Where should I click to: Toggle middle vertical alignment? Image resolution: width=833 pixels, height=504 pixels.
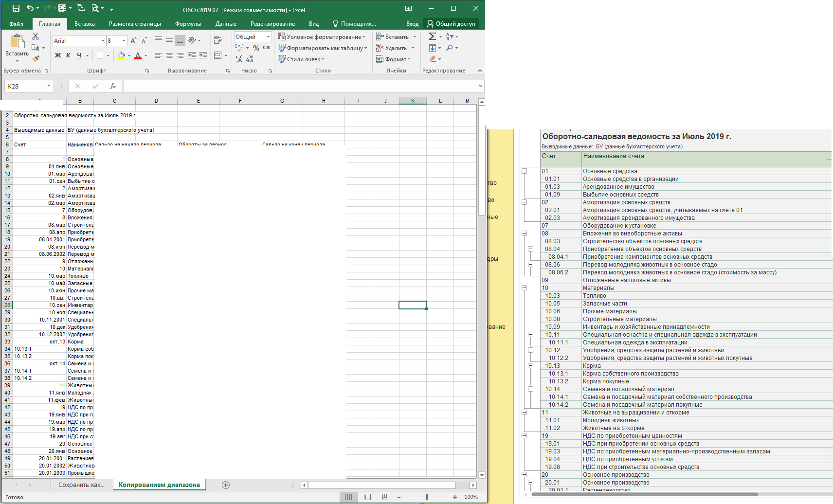169,40
